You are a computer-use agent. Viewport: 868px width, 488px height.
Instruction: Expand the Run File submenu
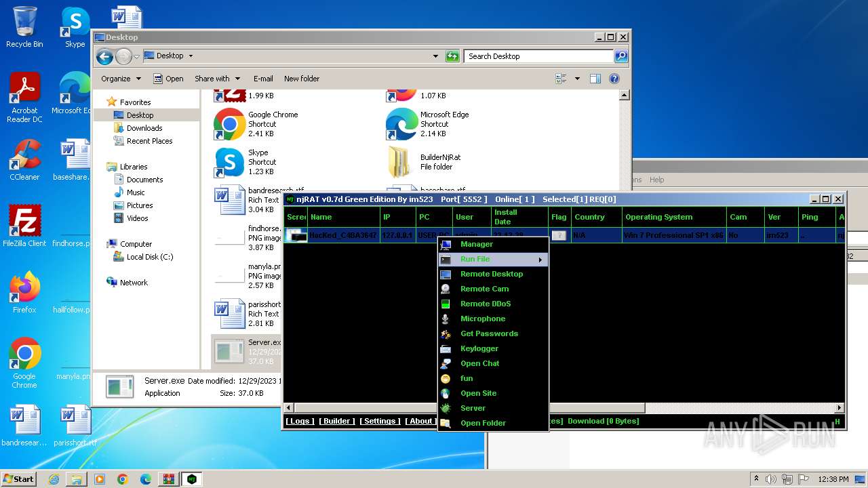[493, 259]
